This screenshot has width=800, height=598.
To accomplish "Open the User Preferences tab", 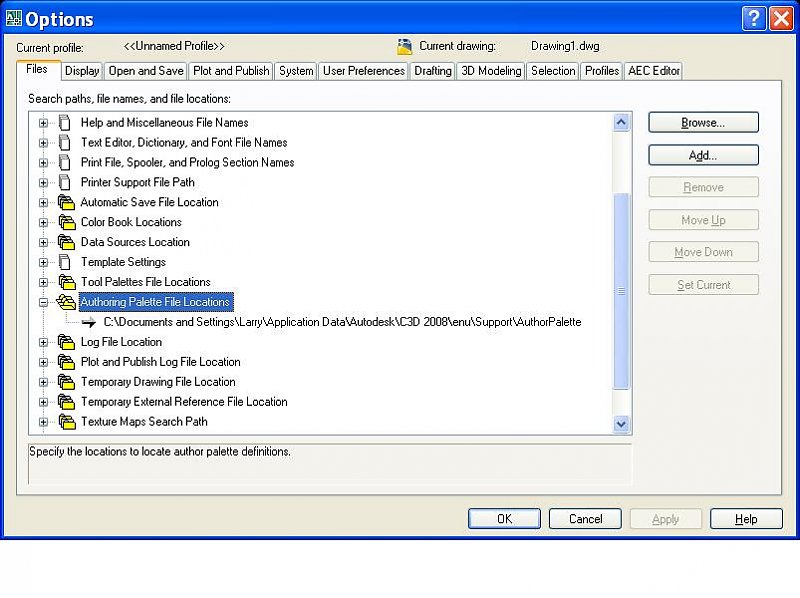I will (363, 71).
